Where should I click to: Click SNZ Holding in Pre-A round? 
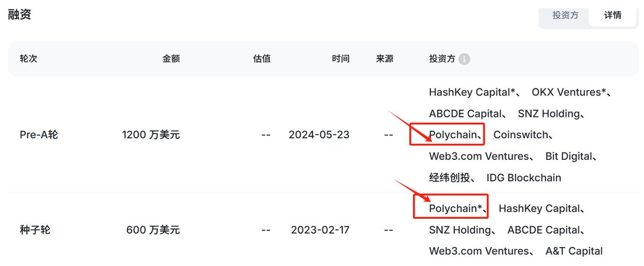548,114
